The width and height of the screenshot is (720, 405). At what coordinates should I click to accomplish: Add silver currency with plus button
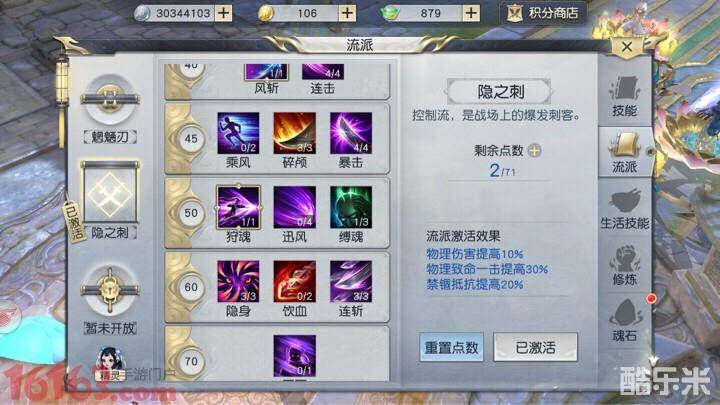point(224,13)
